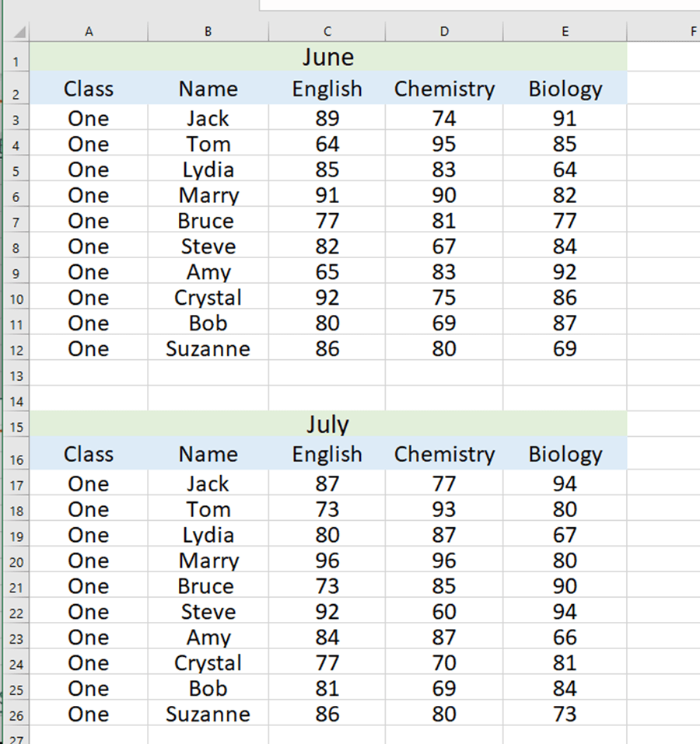The width and height of the screenshot is (700, 744).
Task: Select Jack's June English score of 89
Action: [327, 117]
